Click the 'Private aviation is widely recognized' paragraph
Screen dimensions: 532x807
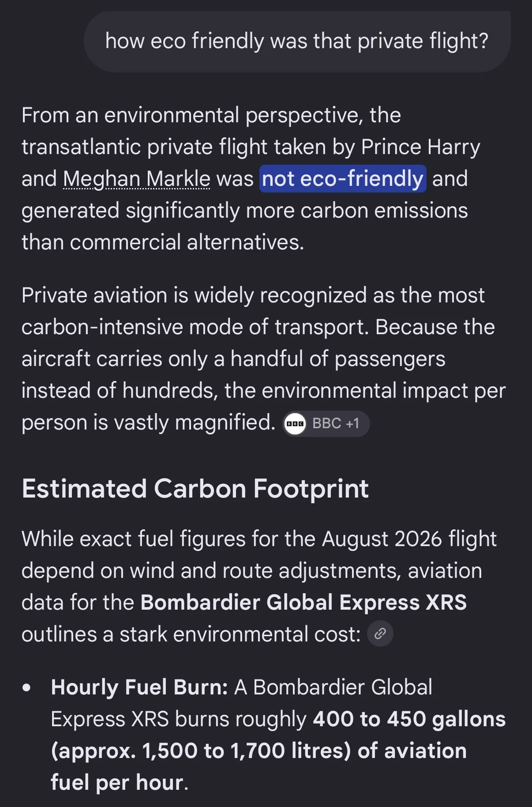coord(263,359)
